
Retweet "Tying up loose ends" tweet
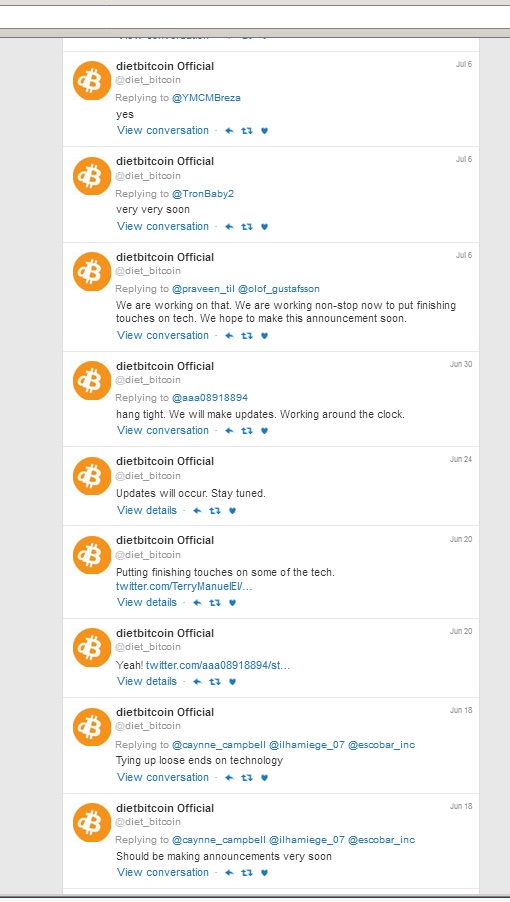(x=247, y=778)
